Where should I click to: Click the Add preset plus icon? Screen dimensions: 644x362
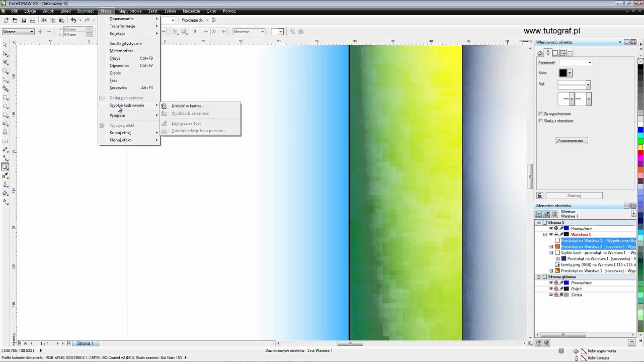(40, 32)
